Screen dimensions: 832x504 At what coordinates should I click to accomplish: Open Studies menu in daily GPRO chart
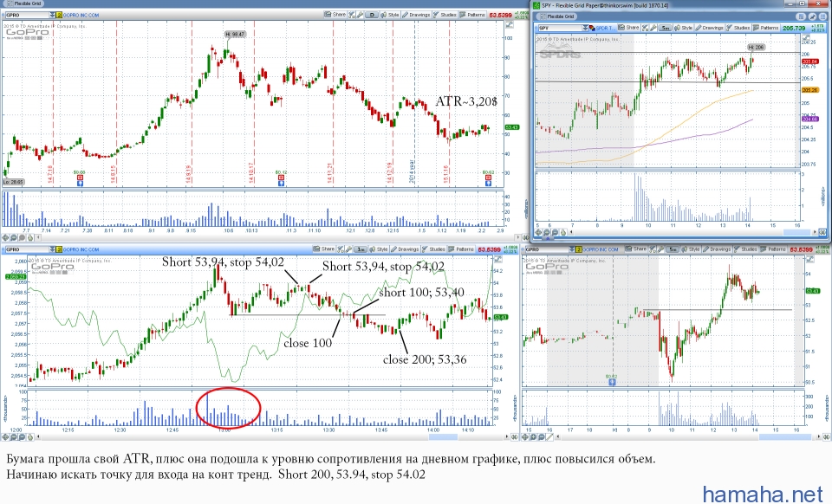[x=445, y=15]
